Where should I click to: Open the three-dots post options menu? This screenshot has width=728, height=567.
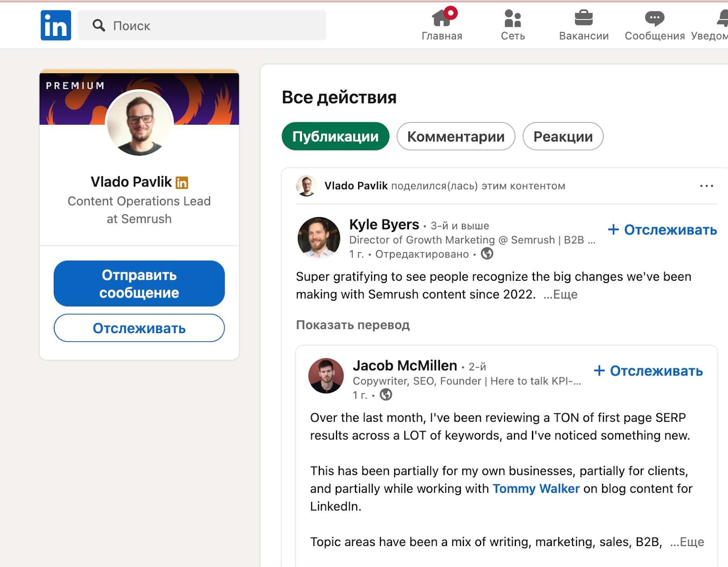coord(707,186)
